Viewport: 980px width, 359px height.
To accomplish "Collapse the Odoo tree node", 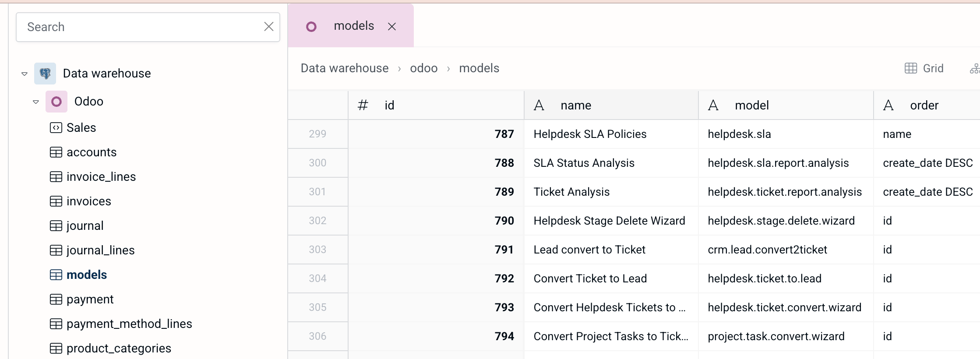I will (x=36, y=102).
